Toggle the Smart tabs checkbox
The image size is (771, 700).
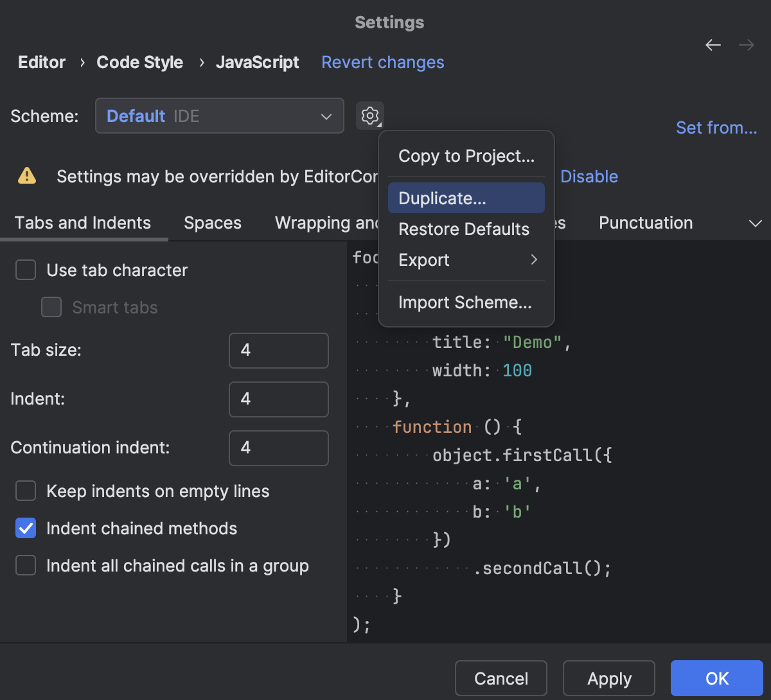(51, 308)
